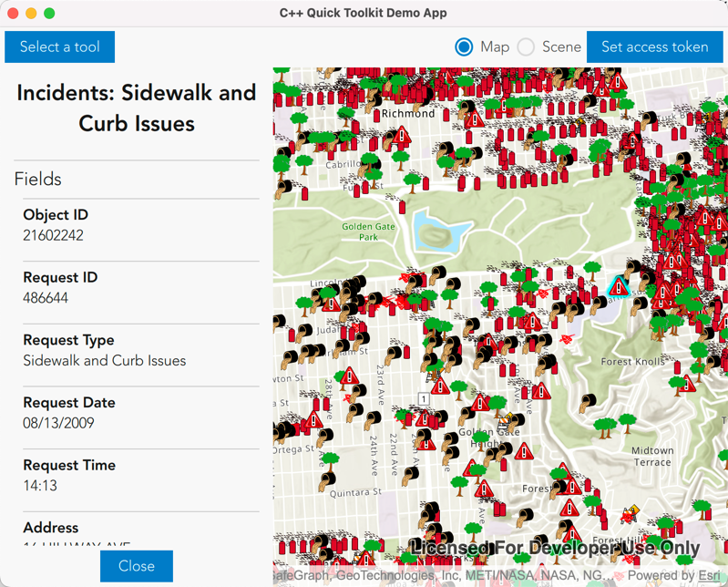728x587 pixels.
Task: Select yellow construction sign icon near Forest Hill
Action: (x=631, y=512)
